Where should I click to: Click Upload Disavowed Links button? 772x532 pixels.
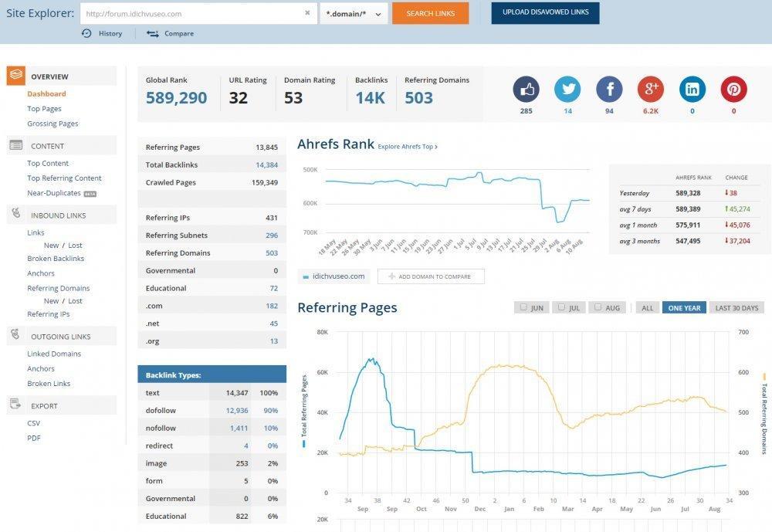545,13
